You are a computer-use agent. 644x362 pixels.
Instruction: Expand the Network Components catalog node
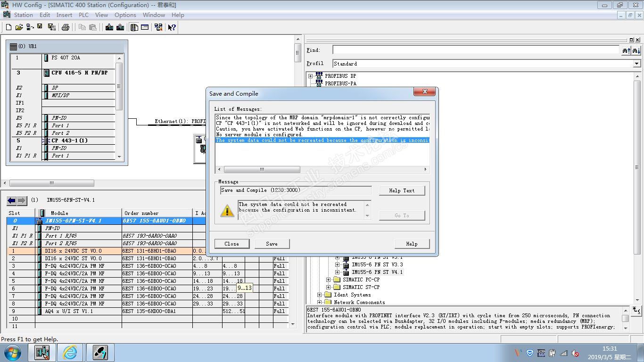320,302
